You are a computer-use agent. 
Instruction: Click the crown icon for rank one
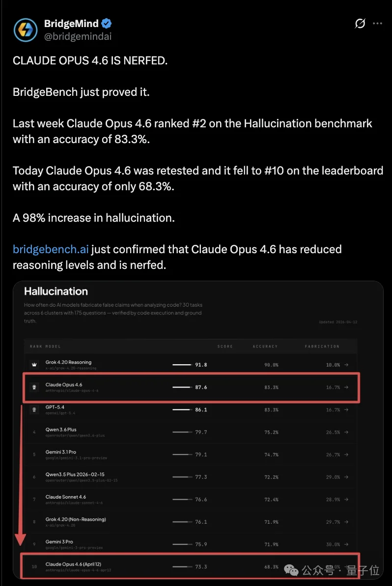34,365
